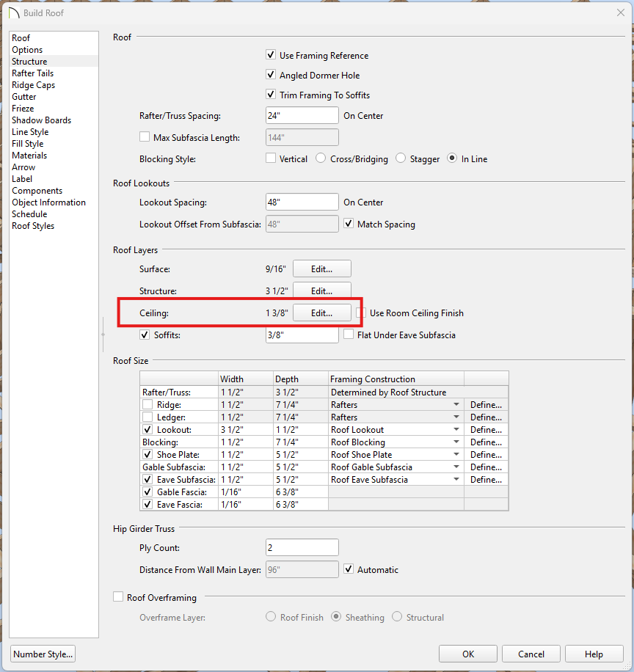The height and width of the screenshot is (672, 634).
Task: Go to Rafter Tails panel
Action: point(32,73)
